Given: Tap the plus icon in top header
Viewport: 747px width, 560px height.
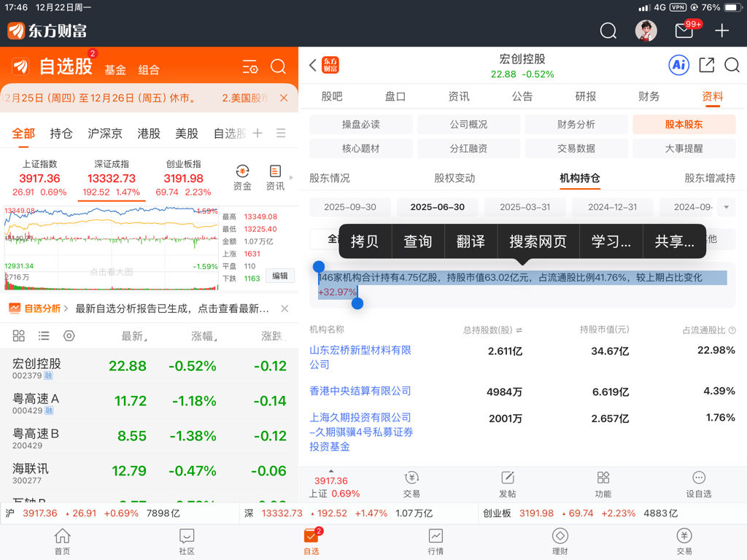Looking at the screenshot, I should (721, 31).
